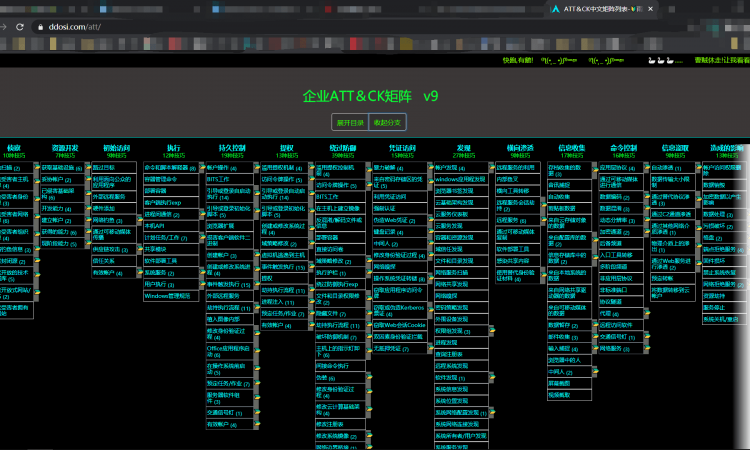Expand sub-techniques of 输入捕获 (4)
The image size is (750, 450).
click(x=595, y=349)
